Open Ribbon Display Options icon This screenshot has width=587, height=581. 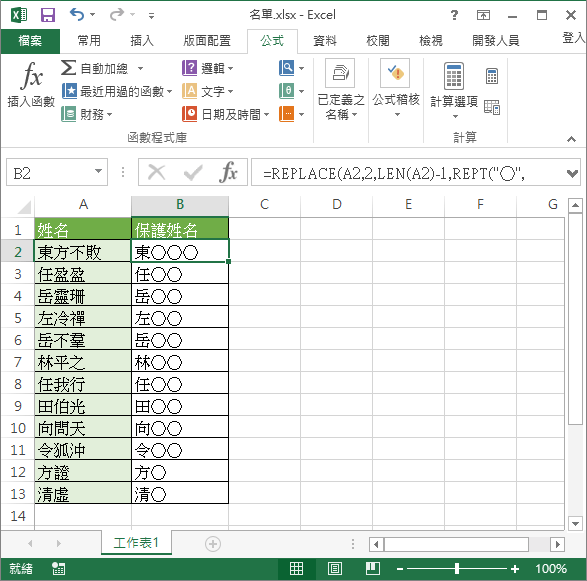[483, 15]
